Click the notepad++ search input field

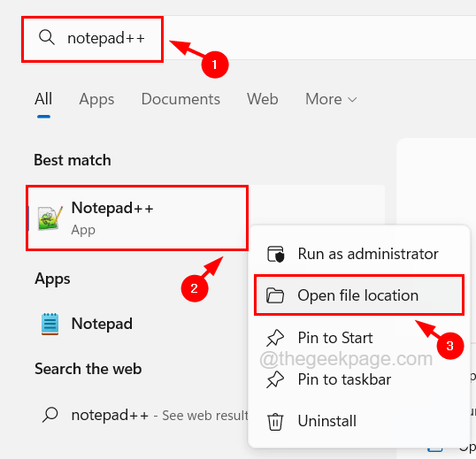pyautogui.click(x=249, y=38)
